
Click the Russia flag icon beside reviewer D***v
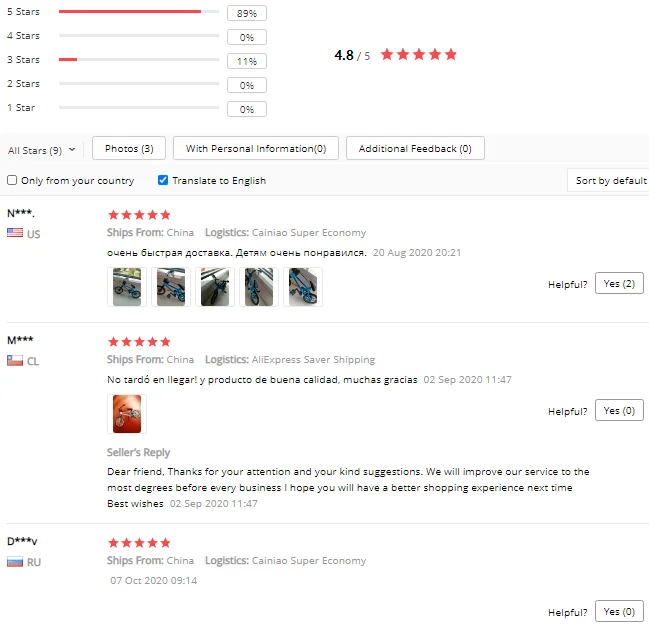(15, 562)
